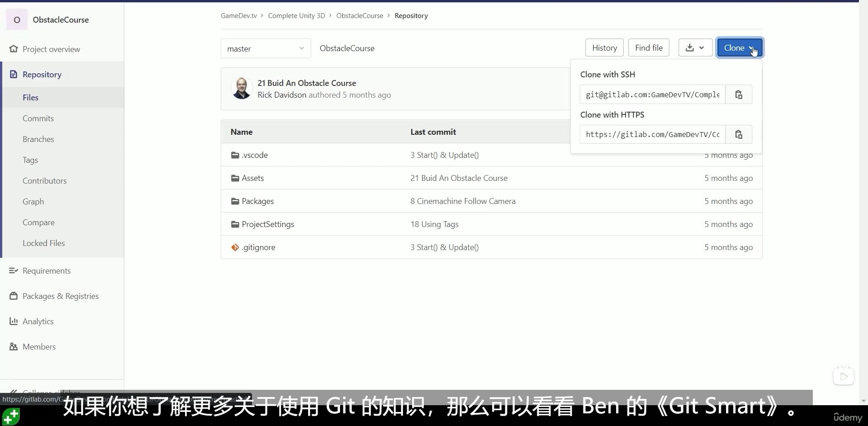Screen dimensions: 868x426
Task: Click Rick Davidson's avatar picture
Action: click(242, 88)
